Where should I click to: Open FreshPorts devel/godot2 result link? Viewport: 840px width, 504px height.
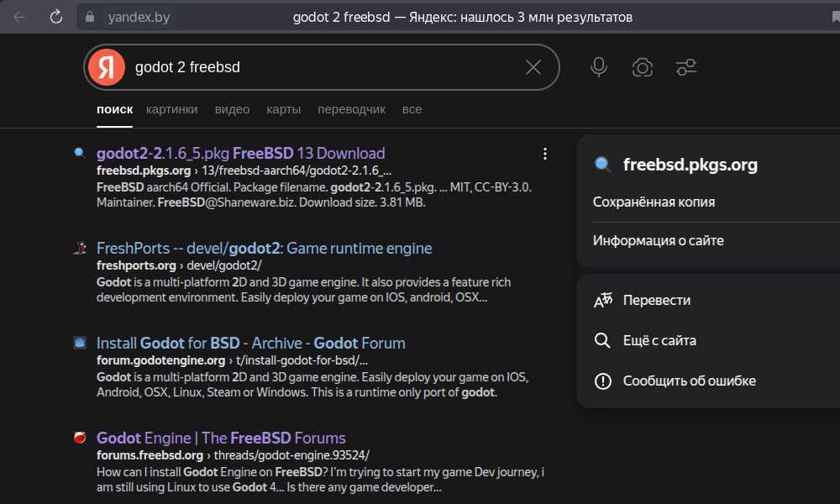pyautogui.click(x=264, y=248)
